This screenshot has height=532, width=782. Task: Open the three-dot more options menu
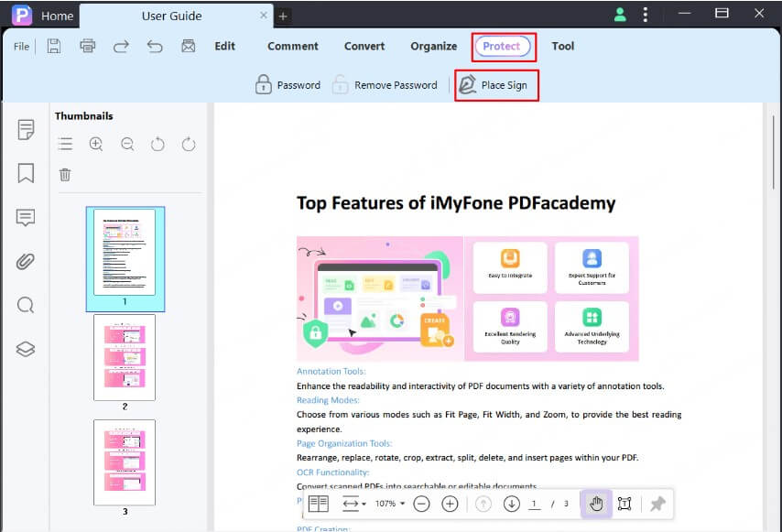[x=646, y=15]
